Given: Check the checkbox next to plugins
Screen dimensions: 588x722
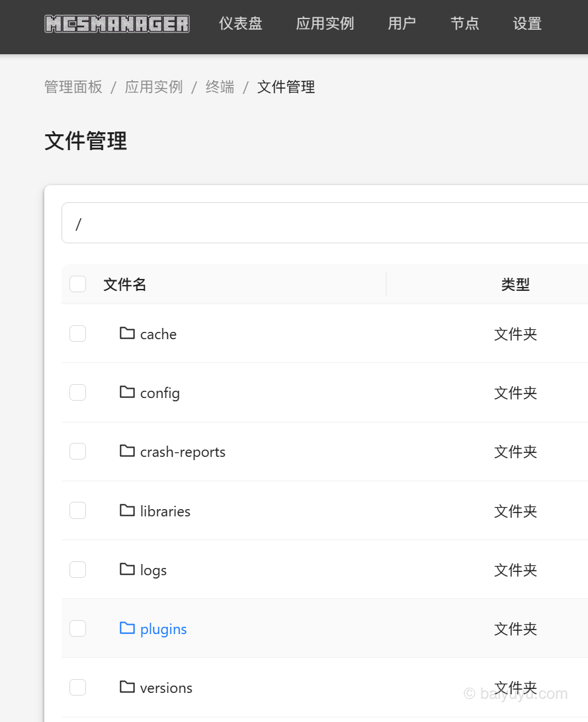Looking at the screenshot, I should tap(77, 628).
